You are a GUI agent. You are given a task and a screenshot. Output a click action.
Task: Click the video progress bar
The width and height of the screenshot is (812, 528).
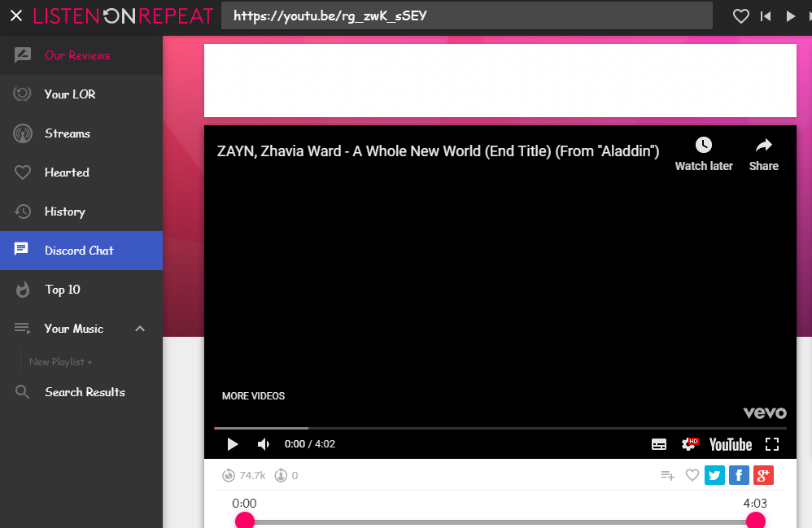pos(500,428)
